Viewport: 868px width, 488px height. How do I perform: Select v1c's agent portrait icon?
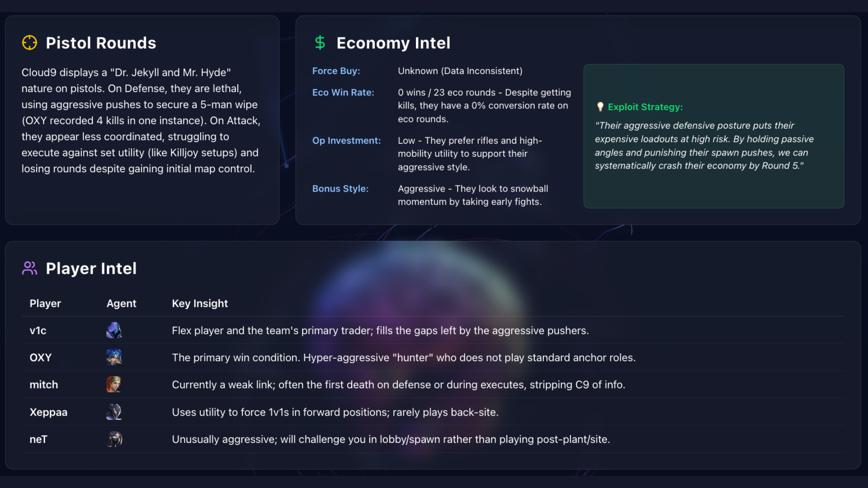114,330
